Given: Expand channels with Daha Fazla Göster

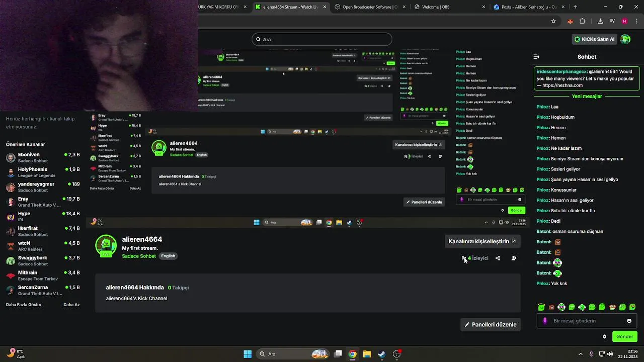Looking at the screenshot, I should pos(24,305).
